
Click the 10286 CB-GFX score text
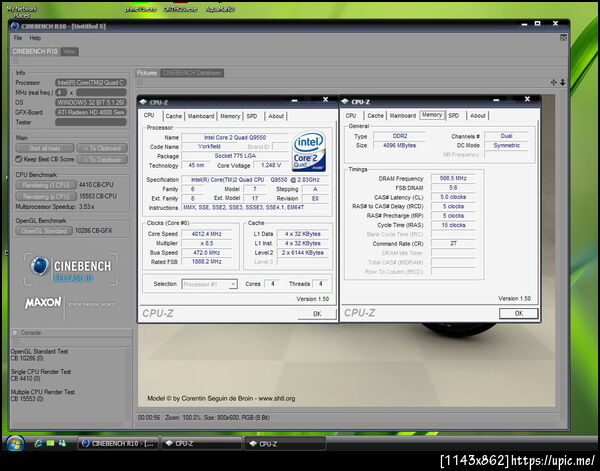coord(93,230)
